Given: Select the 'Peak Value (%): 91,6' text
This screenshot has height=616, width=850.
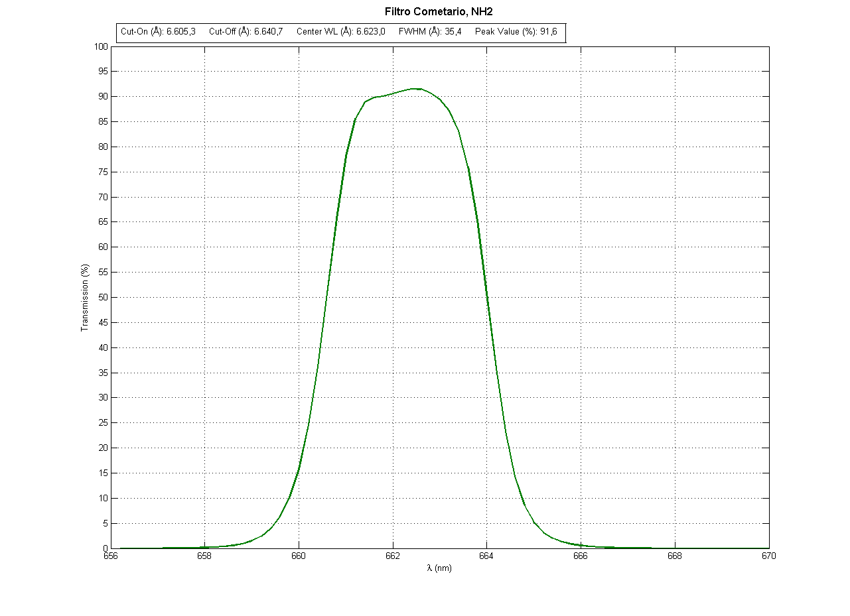Looking at the screenshot, I should pyautogui.click(x=516, y=32).
